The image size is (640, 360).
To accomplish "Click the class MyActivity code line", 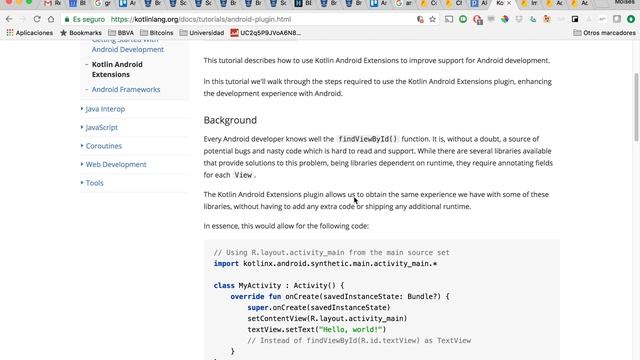I will pos(279,285).
